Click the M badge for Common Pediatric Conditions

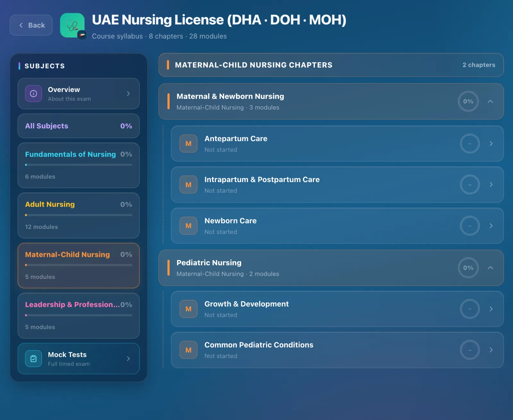click(x=189, y=350)
